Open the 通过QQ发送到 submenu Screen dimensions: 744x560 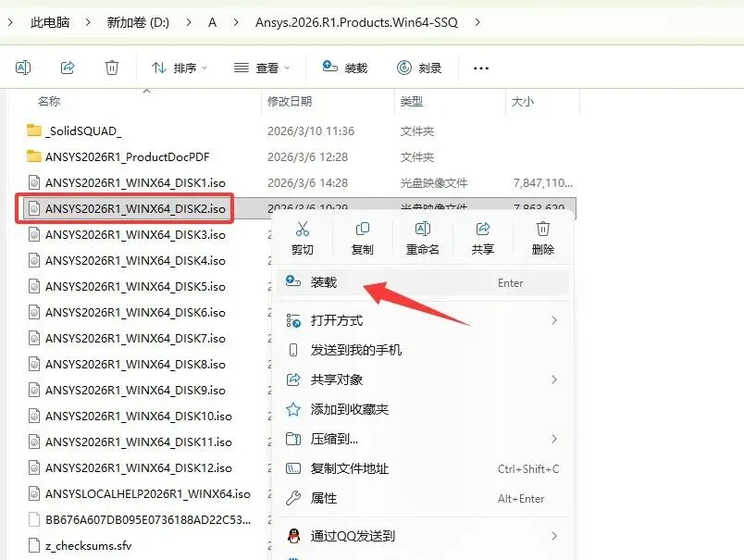tap(423, 536)
